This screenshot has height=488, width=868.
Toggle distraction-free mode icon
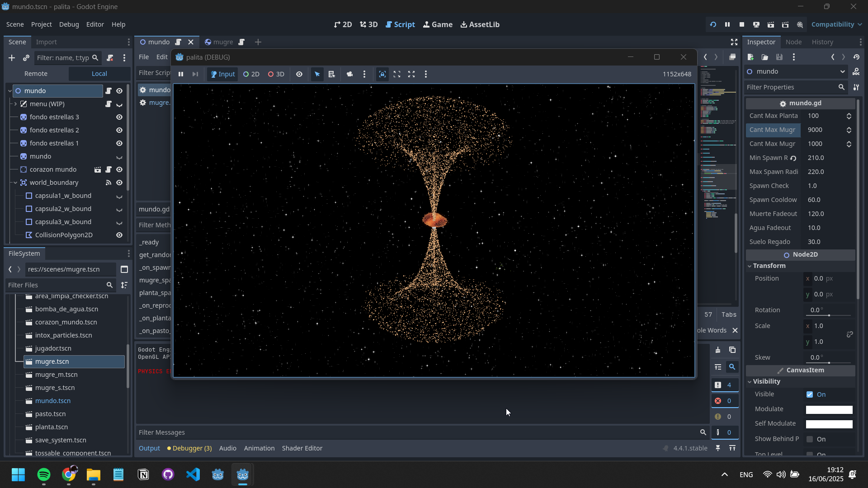(734, 42)
